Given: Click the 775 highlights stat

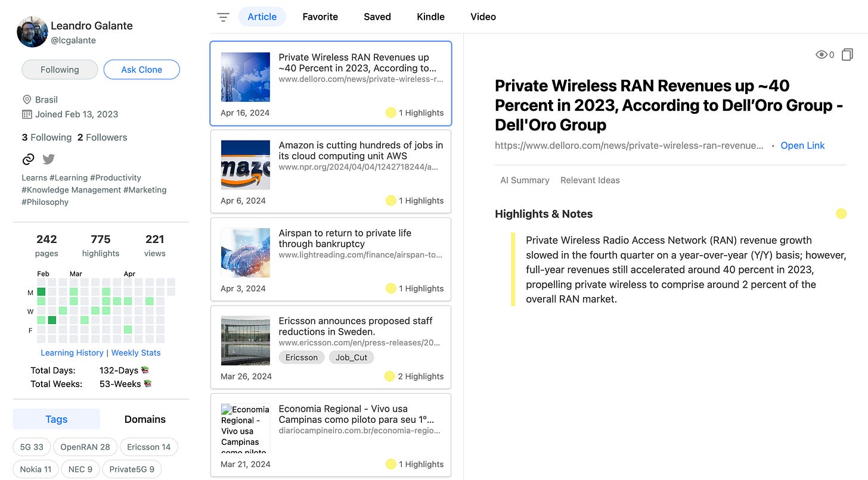Looking at the screenshot, I should [x=101, y=245].
